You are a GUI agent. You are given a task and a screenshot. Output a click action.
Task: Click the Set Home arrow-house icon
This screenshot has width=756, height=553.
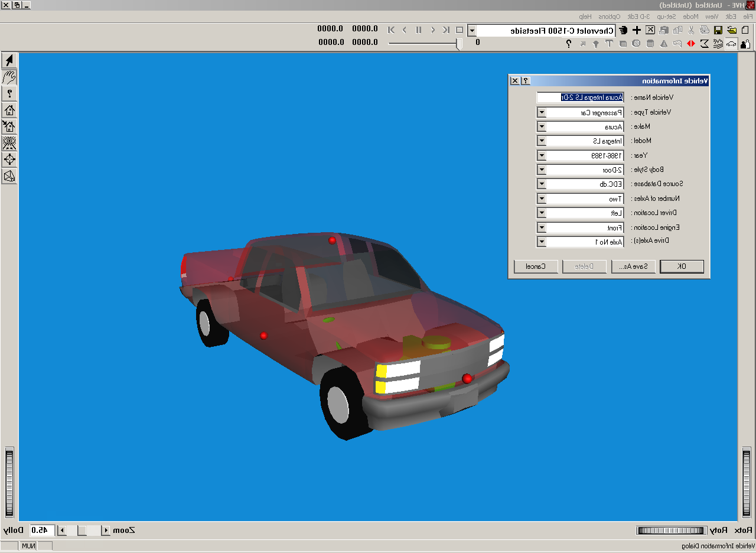coord(9,126)
